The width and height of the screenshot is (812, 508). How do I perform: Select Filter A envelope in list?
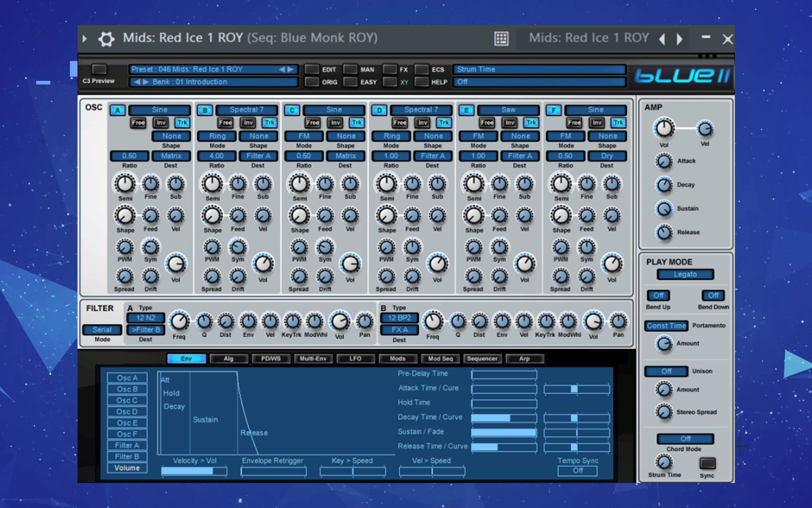(127, 445)
